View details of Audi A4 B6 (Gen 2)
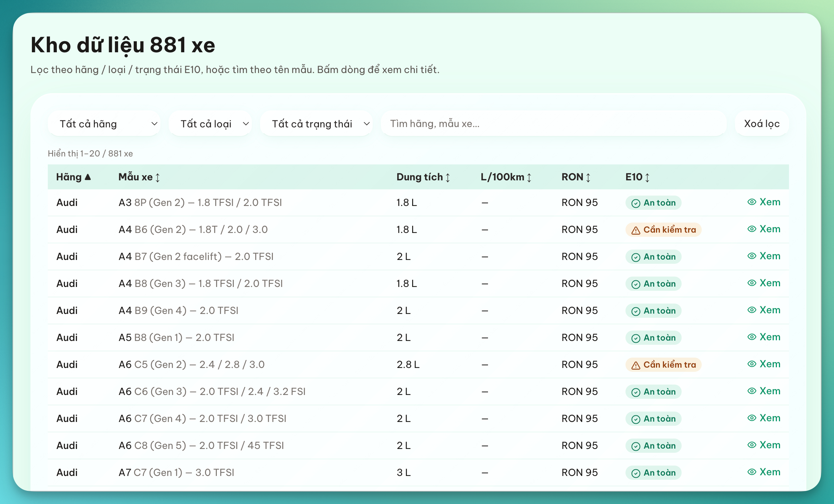This screenshot has height=504, width=834. [x=764, y=229]
